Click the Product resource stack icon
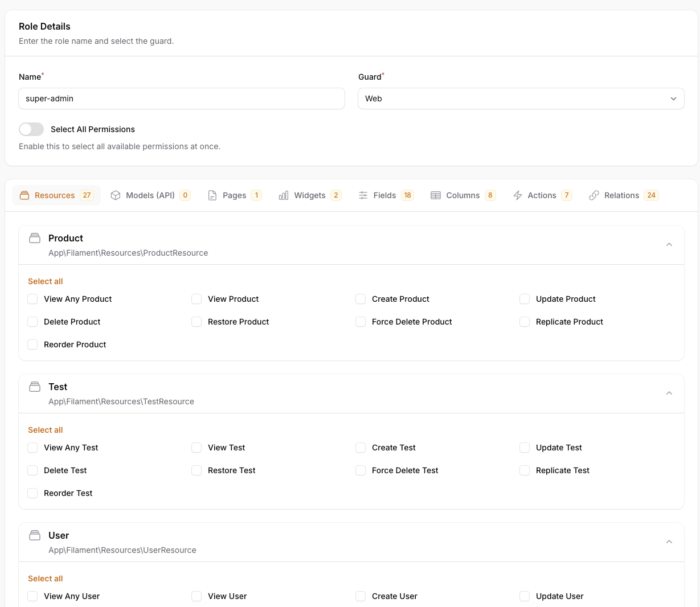This screenshot has width=700, height=607. (35, 238)
